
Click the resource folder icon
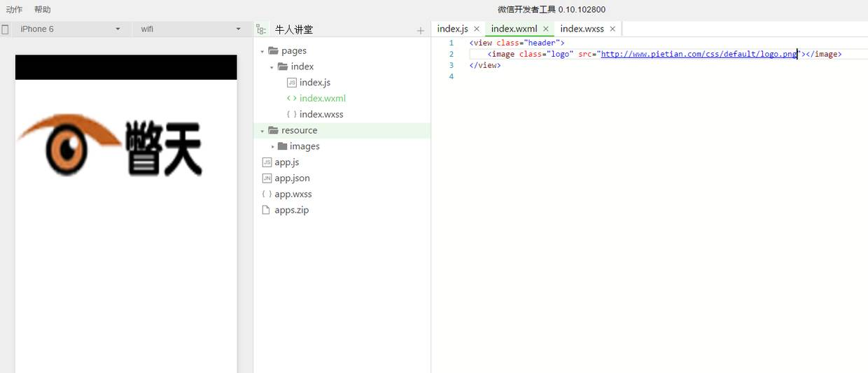pyautogui.click(x=274, y=130)
